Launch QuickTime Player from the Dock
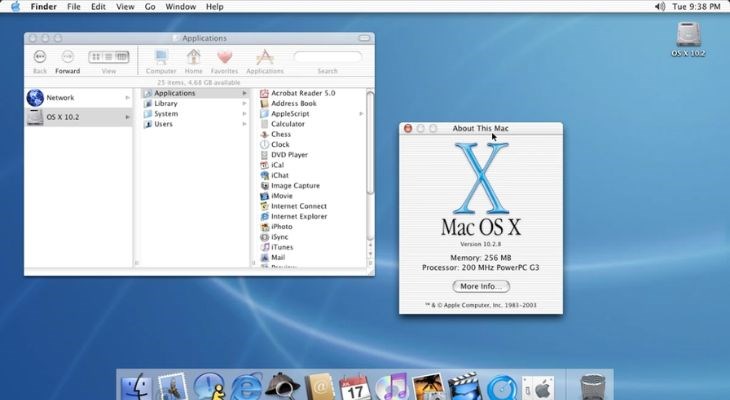The height and width of the screenshot is (400, 730). [501, 387]
